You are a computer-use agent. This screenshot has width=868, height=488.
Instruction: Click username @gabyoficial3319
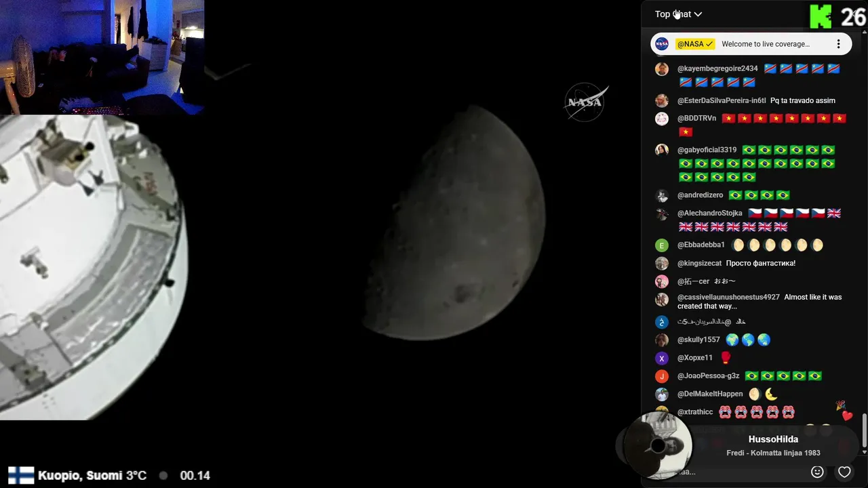click(x=707, y=150)
